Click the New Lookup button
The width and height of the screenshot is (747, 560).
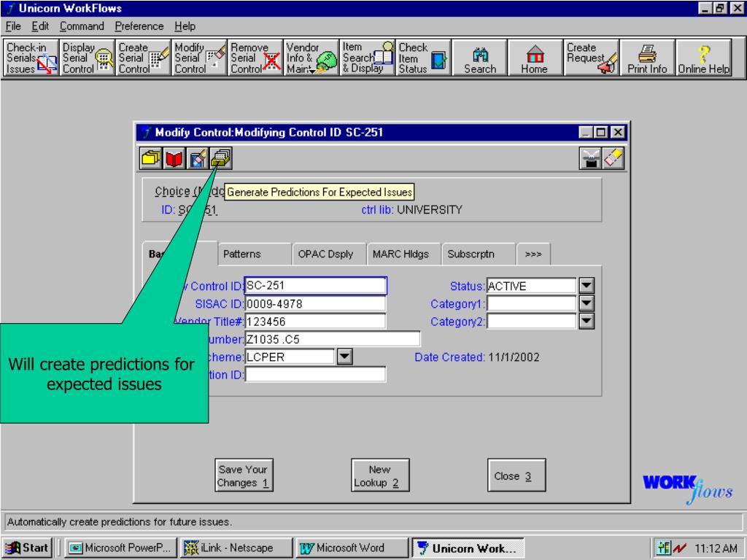[x=380, y=475]
